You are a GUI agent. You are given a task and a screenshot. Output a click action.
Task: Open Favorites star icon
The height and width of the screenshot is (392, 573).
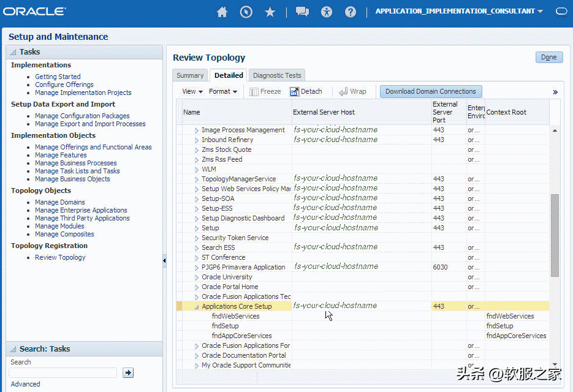coord(270,12)
